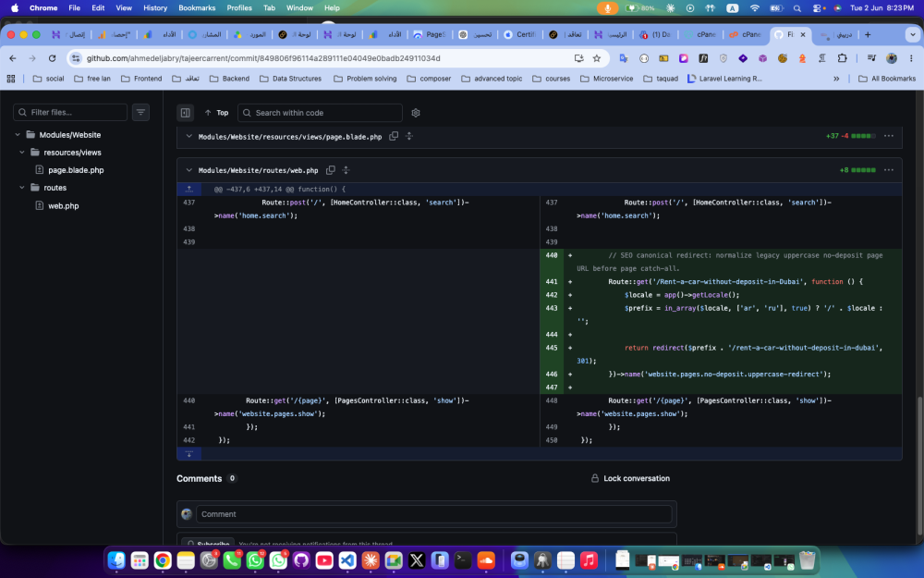This screenshot has width=924, height=578.
Task: Click the address bar URL
Action: [263, 58]
